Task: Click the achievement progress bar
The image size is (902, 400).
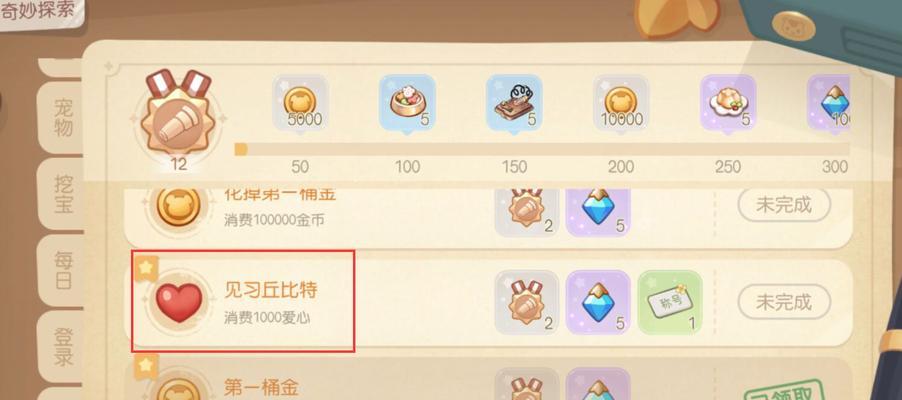Action: point(542,150)
